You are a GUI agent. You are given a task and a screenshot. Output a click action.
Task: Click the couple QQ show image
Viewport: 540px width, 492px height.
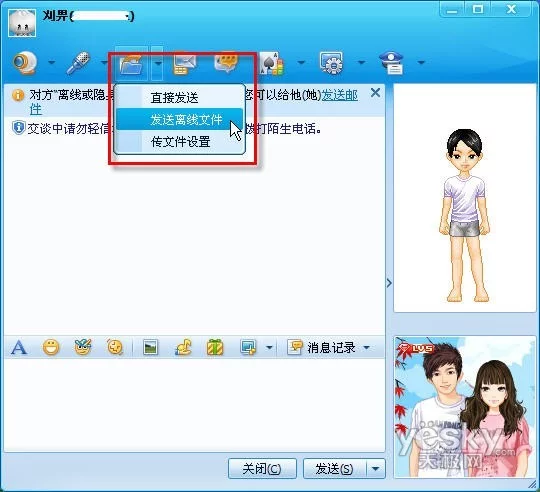pos(465,407)
